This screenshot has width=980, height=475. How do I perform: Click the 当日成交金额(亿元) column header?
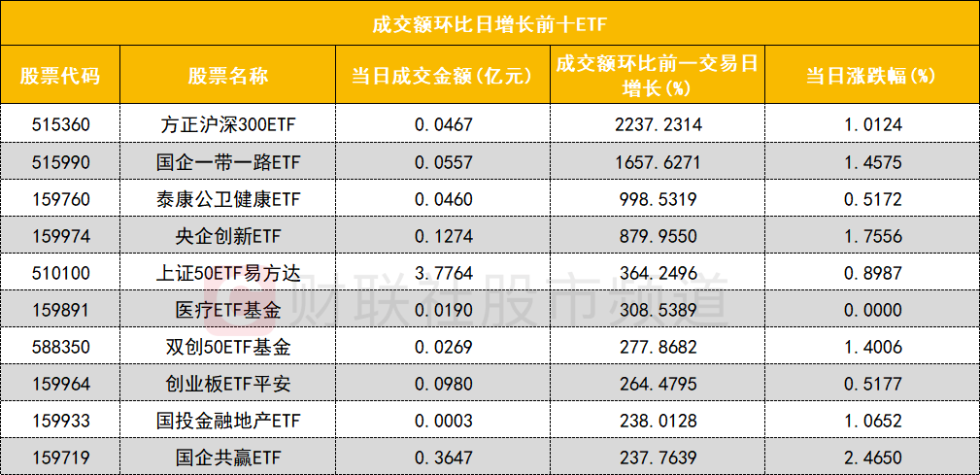443,76
